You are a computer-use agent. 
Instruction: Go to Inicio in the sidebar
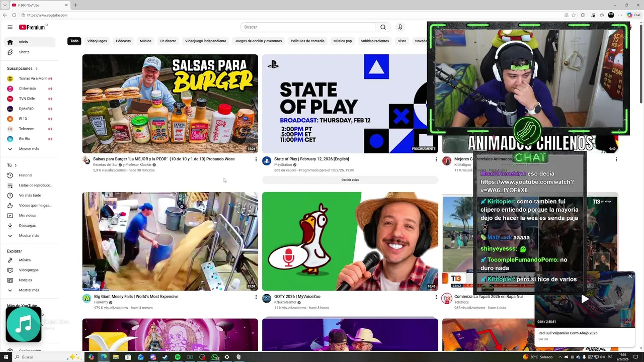[30, 42]
